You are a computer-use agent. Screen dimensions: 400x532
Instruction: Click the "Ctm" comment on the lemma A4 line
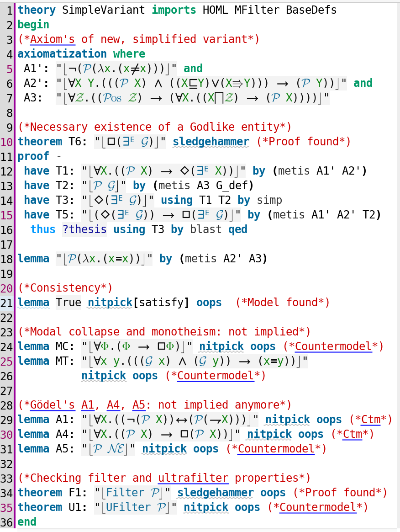coord(353,434)
